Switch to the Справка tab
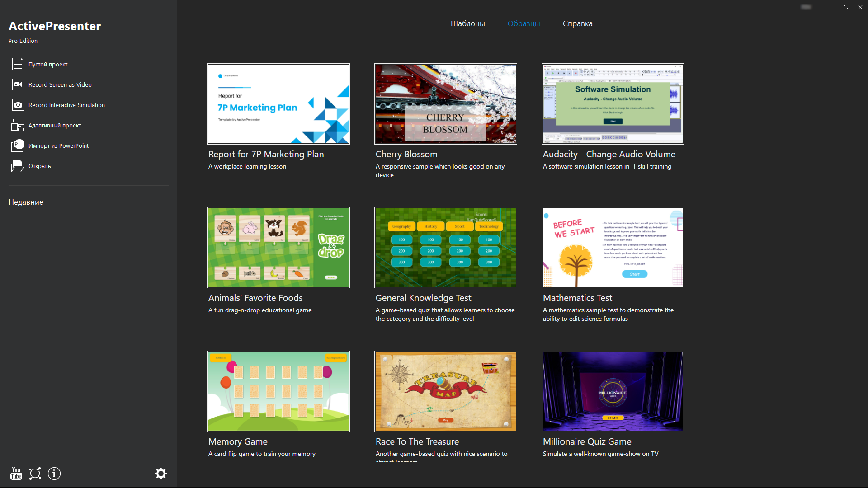The height and width of the screenshot is (488, 868). point(577,23)
